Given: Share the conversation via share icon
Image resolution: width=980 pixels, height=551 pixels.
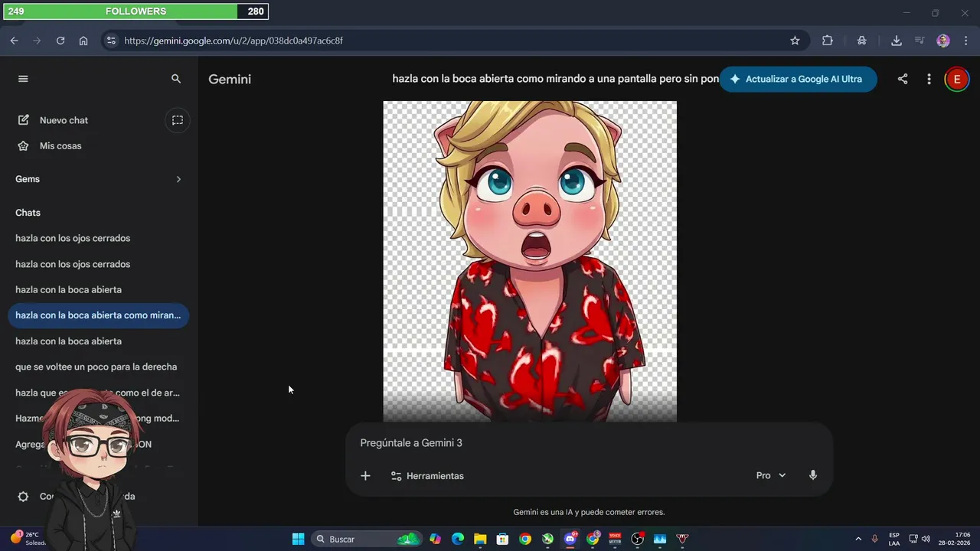Looking at the screenshot, I should coord(903,79).
